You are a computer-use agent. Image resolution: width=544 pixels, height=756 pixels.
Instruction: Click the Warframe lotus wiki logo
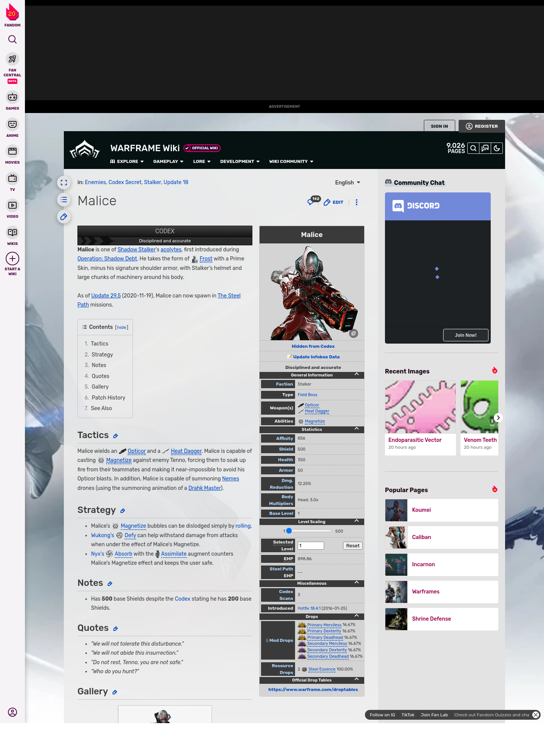(x=85, y=149)
